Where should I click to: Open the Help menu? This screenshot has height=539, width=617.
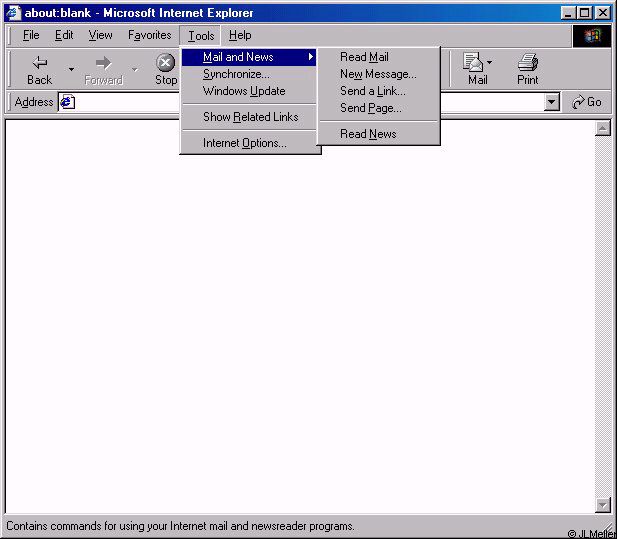(x=240, y=35)
